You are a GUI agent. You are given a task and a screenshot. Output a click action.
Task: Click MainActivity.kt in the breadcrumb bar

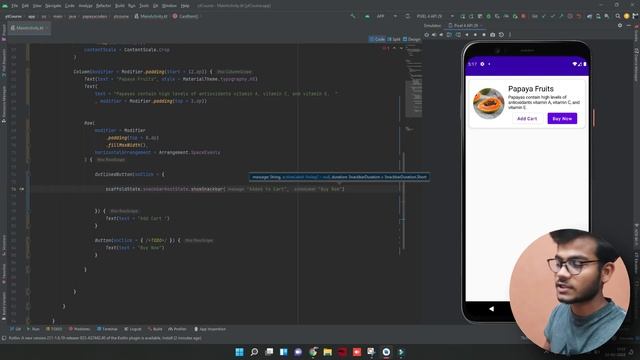(x=151, y=16)
